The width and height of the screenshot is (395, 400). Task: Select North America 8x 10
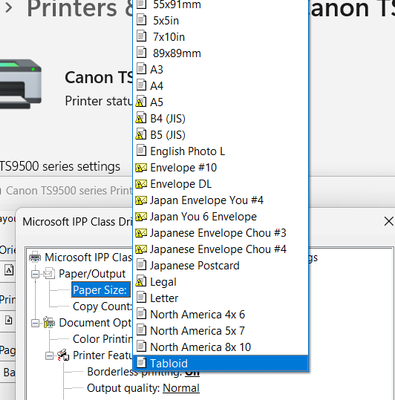[220, 347]
